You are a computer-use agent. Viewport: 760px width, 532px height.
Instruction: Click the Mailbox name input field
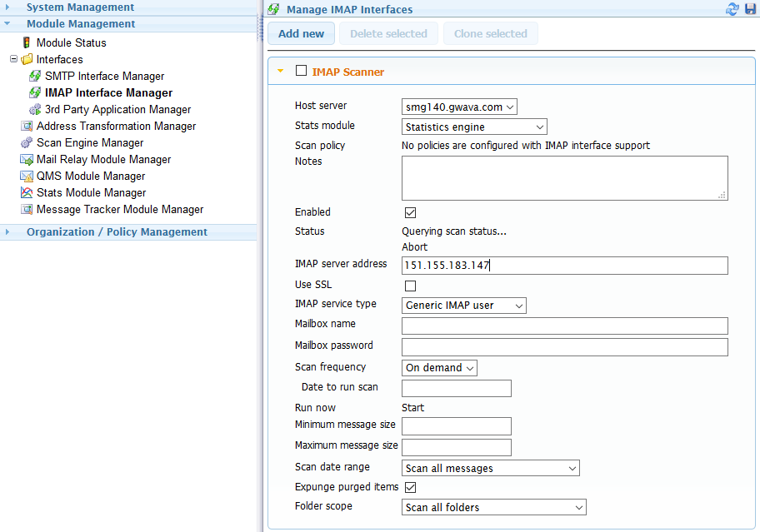(564, 326)
